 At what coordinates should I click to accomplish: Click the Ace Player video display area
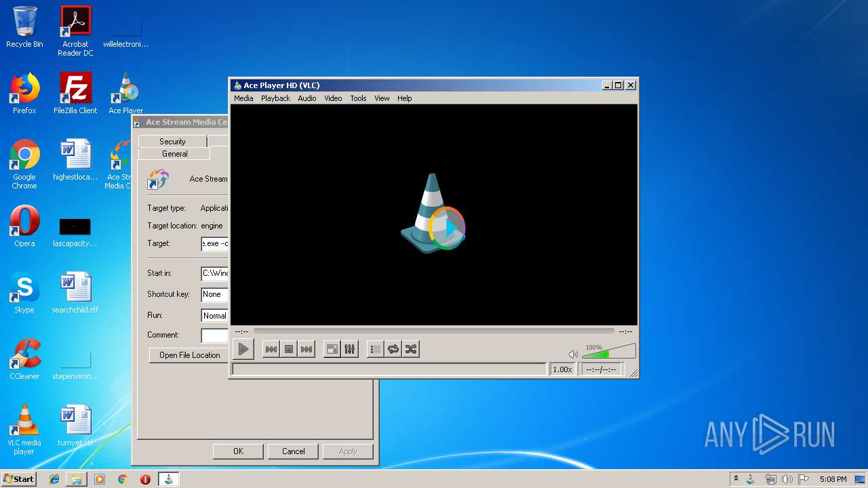click(434, 215)
